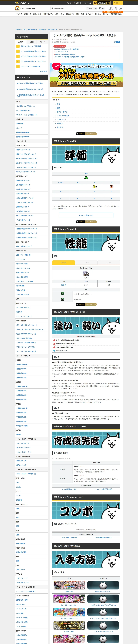Open the 最新イベント nav menu item
Image resolution: width=138 pixels, height=644 pixels.
pos(37,14)
